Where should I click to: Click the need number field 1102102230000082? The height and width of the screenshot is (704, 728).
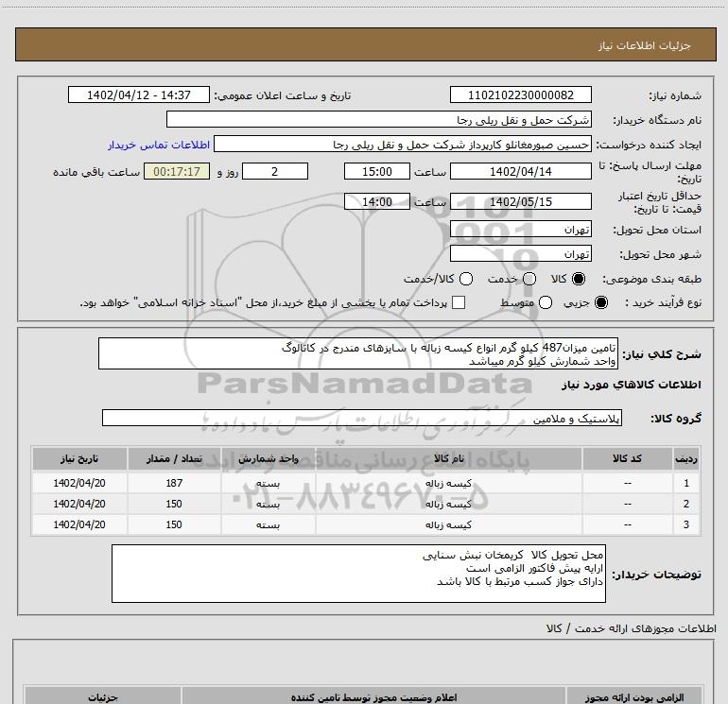click(x=520, y=95)
